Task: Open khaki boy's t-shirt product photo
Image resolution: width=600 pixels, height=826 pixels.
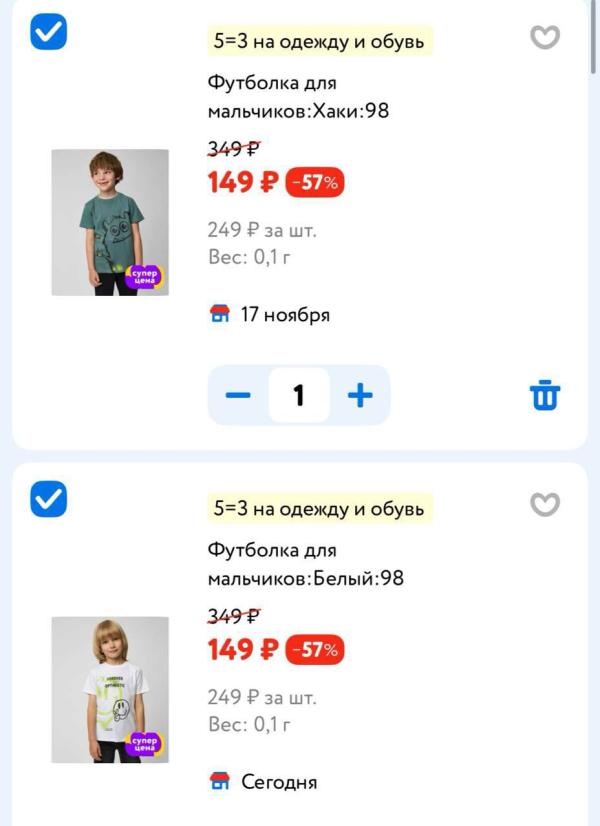Action: point(110,222)
